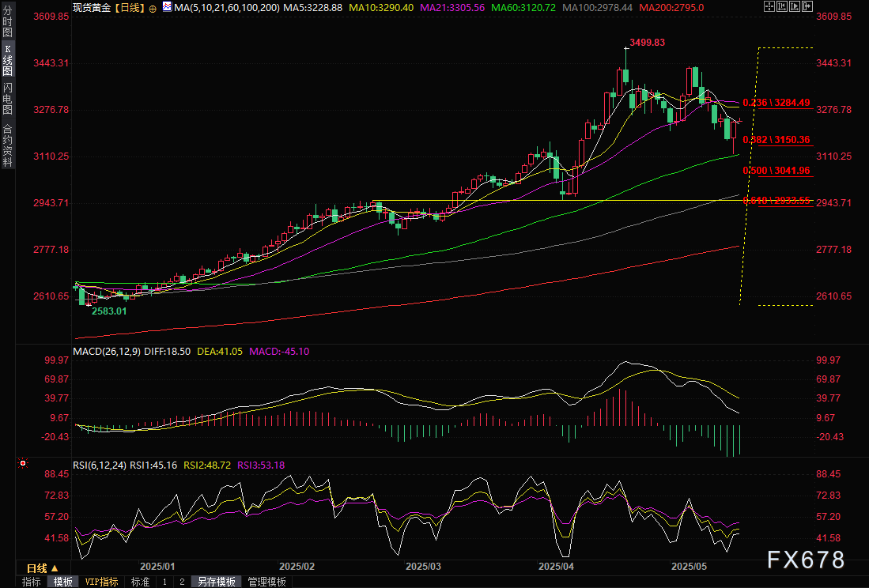Screen dimensions: 869x588
Task: Click the MACD(26,12,9) indicator label
Action: (105, 351)
